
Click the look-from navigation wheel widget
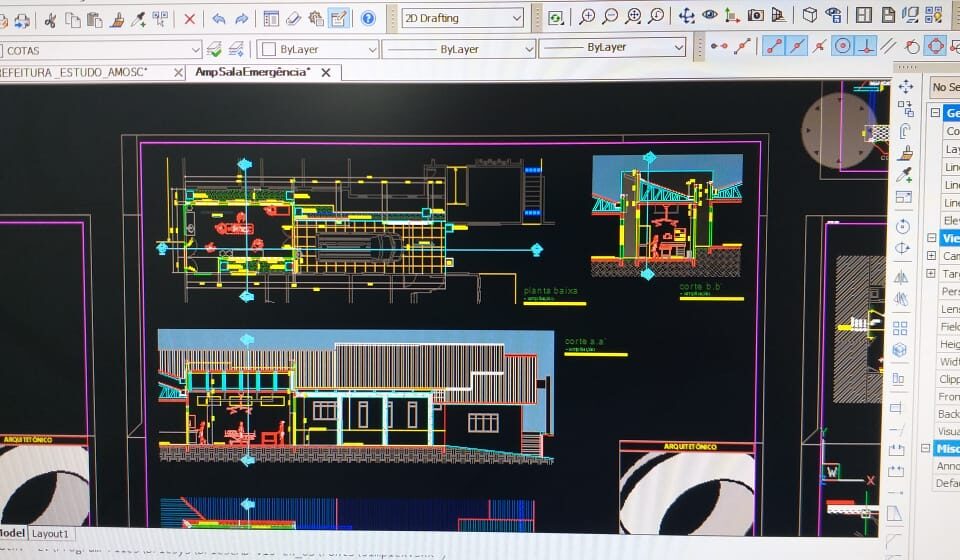tap(838, 128)
